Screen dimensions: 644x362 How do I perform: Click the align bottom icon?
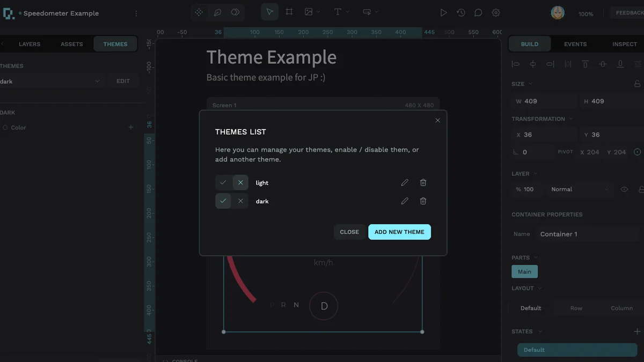pyautogui.click(x=620, y=64)
